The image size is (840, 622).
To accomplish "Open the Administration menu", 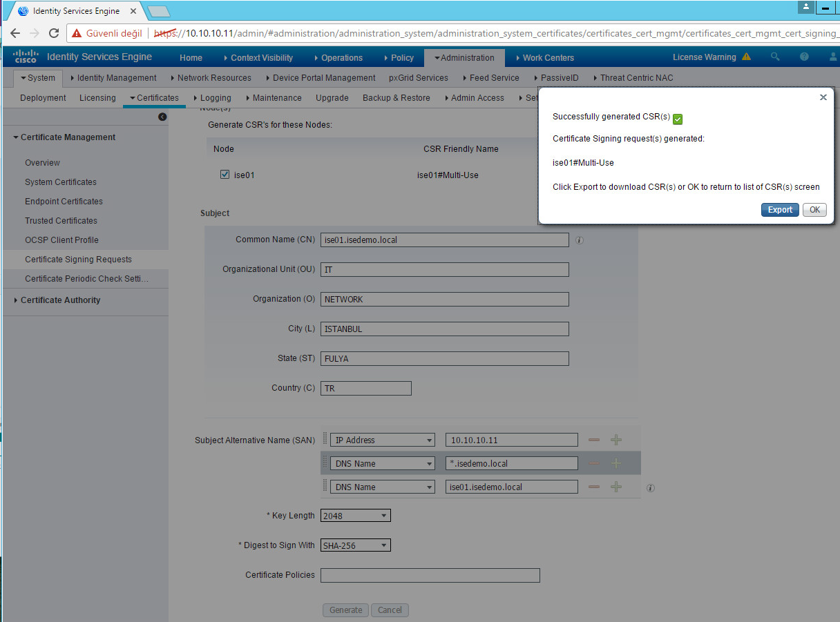I will 464,58.
